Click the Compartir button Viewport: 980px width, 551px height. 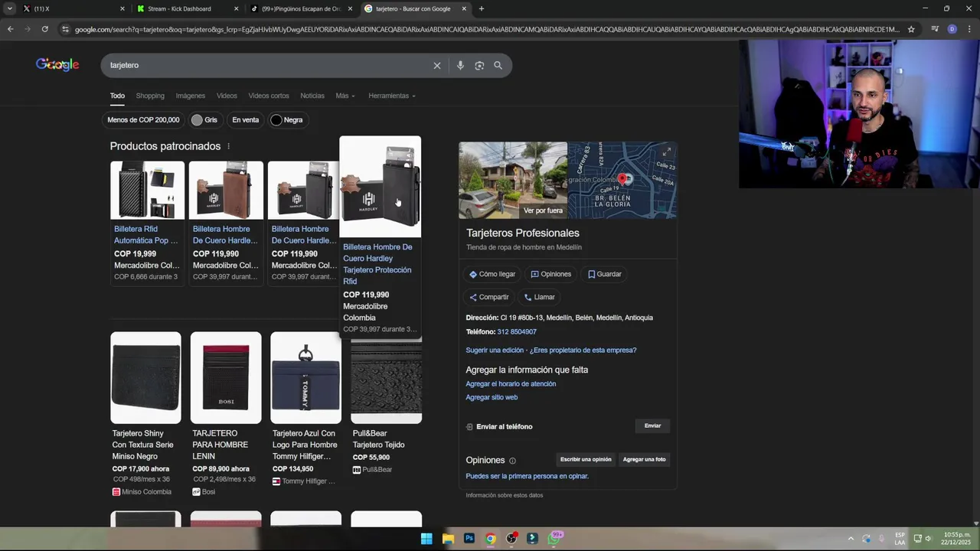pos(488,297)
